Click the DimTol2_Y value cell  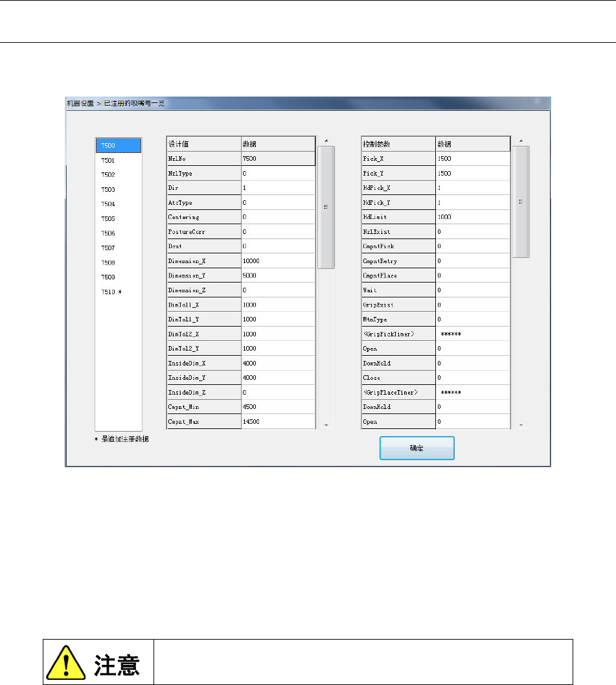[x=278, y=349]
